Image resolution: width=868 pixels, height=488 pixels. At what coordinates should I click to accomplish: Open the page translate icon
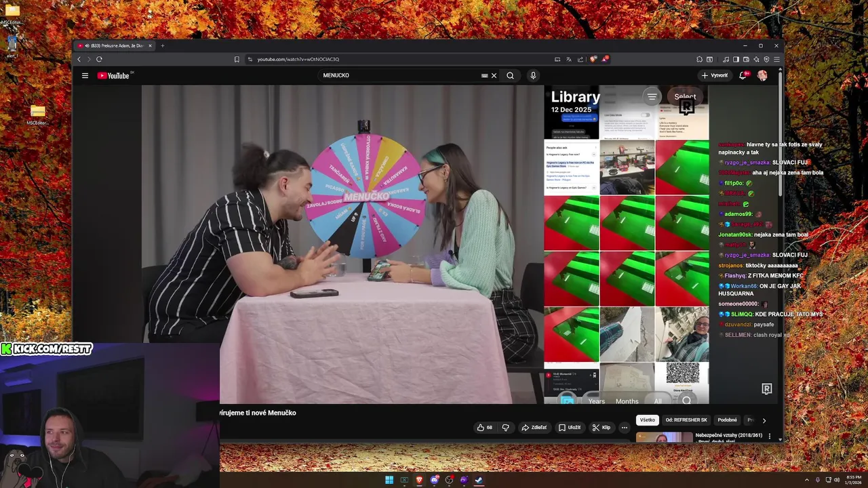point(569,59)
